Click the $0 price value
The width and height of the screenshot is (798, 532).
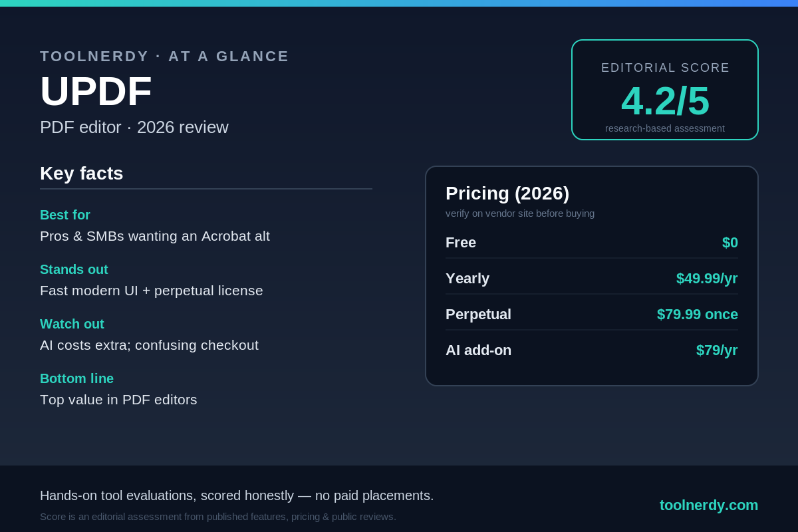pyautogui.click(x=730, y=243)
